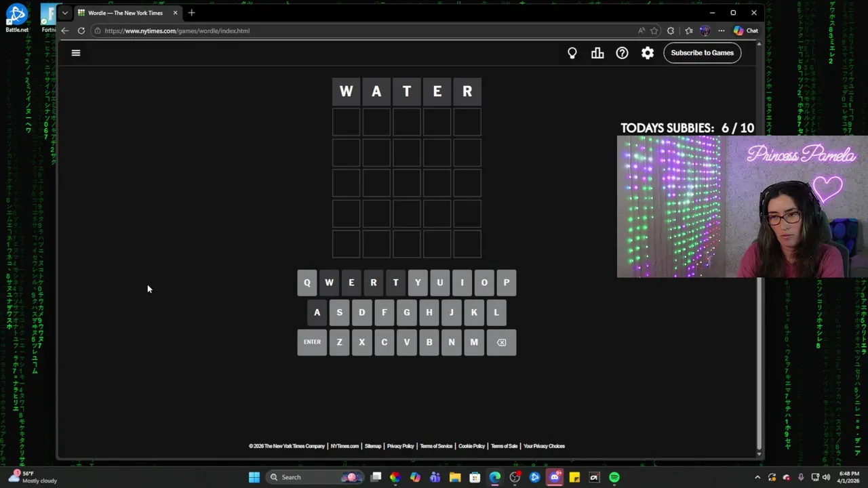The image size is (868, 488).
Task: Open browser settings and more menu
Action: [x=722, y=30]
